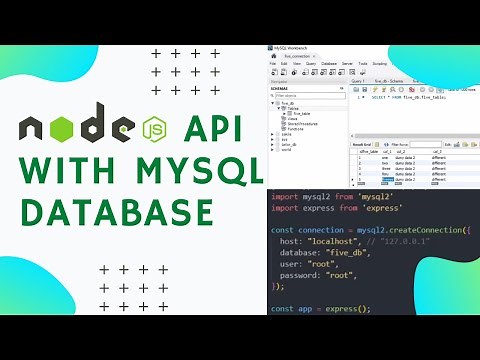Viewport: 480px width, 360px height.
Task: Expand the sakila schema
Action: [272, 134]
